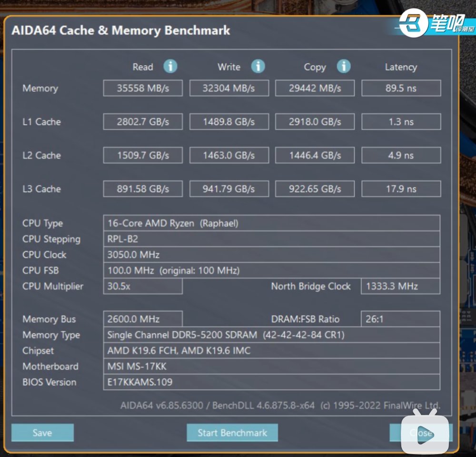Select Memory read value 35558 MB/s
Image resolution: width=476 pixels, height=457 pixels.
pyautogui.click(x=143, y=88)
